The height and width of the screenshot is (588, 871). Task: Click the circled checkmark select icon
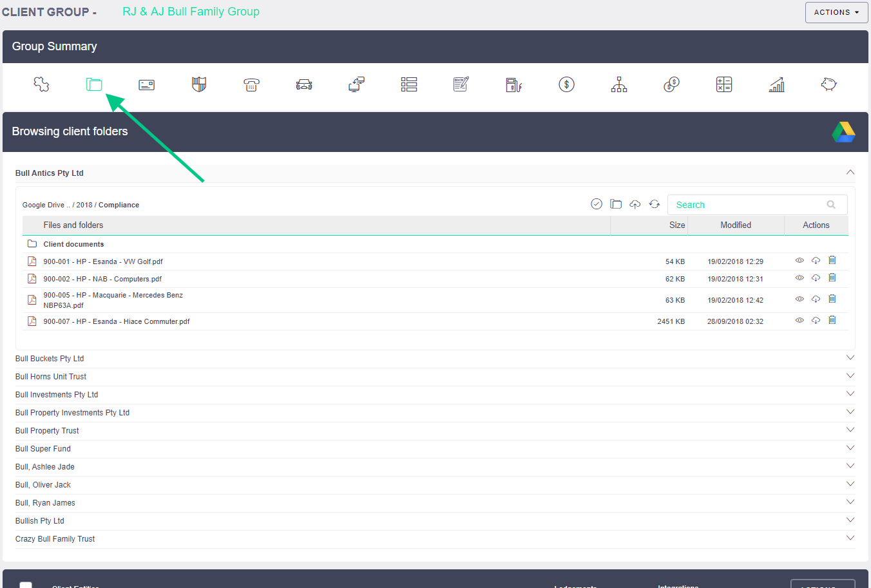597,204
